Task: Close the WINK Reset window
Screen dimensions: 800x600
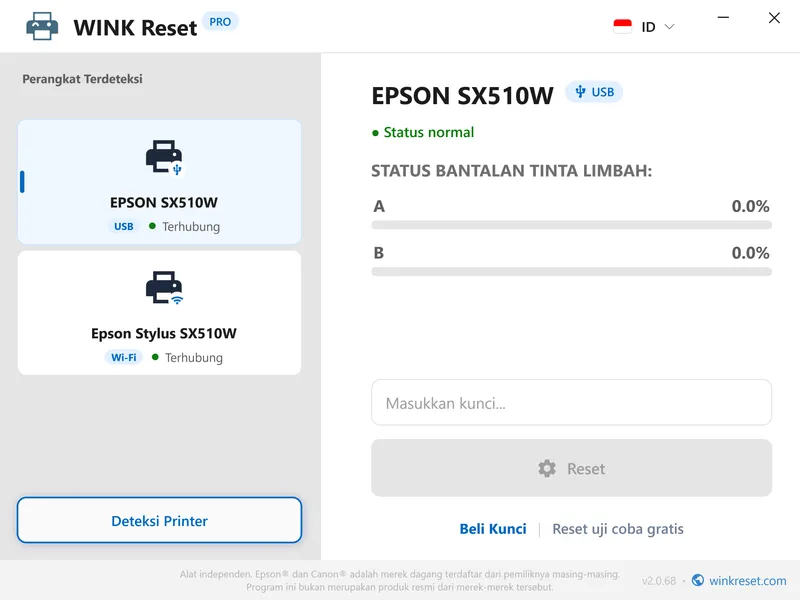Action: click(x=774, y=18)
